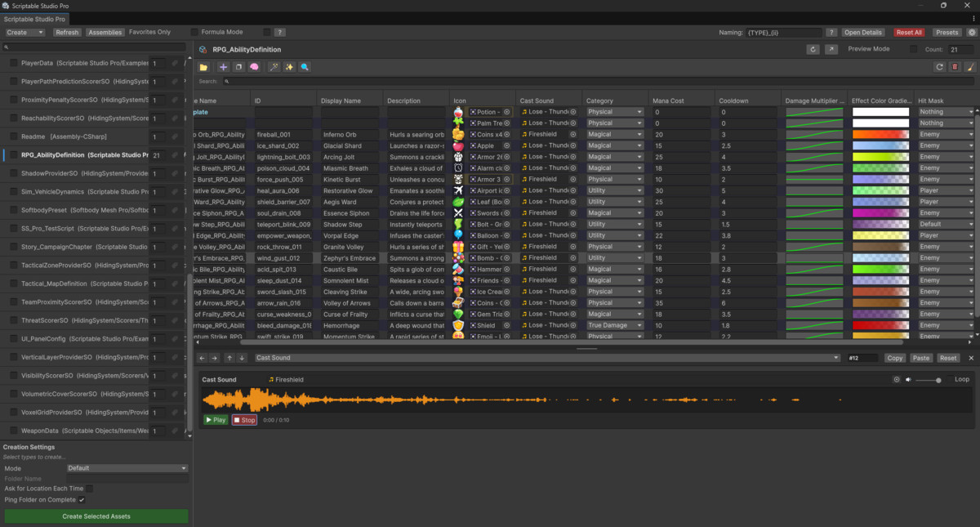
Task: Activate the magic wand toolbar icon
Action: [273, 67]
